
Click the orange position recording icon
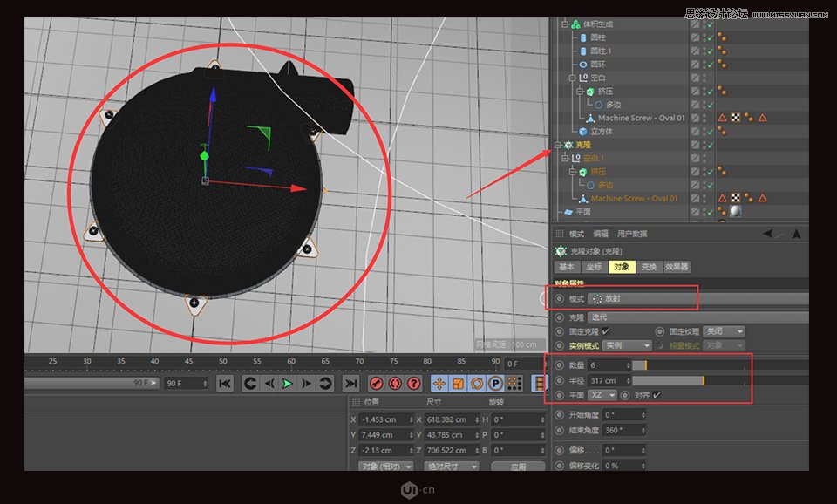(x=439, y=383)
